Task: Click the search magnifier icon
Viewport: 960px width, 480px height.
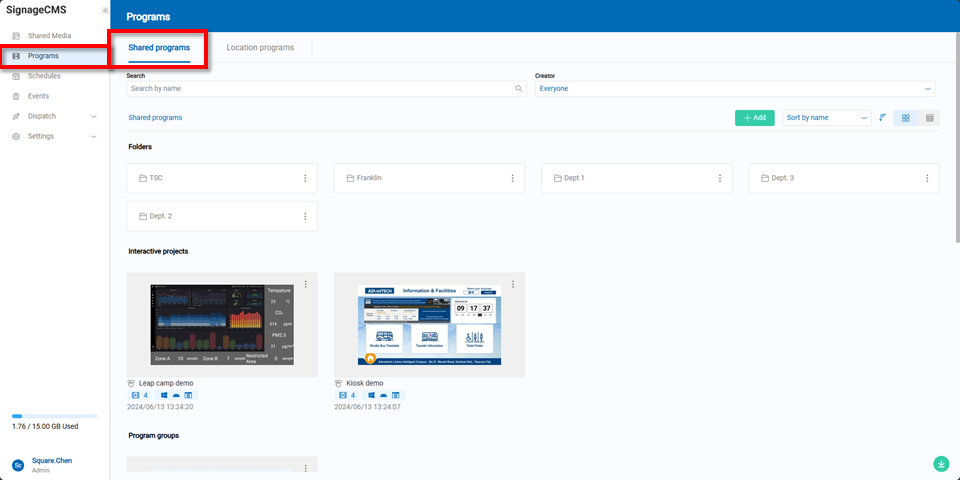Action: (x=519, y=89)
